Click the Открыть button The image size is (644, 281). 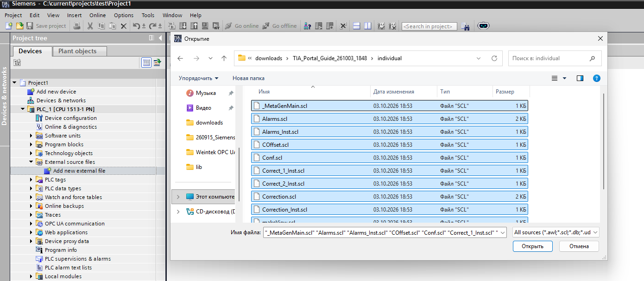(x=533, y=246)
